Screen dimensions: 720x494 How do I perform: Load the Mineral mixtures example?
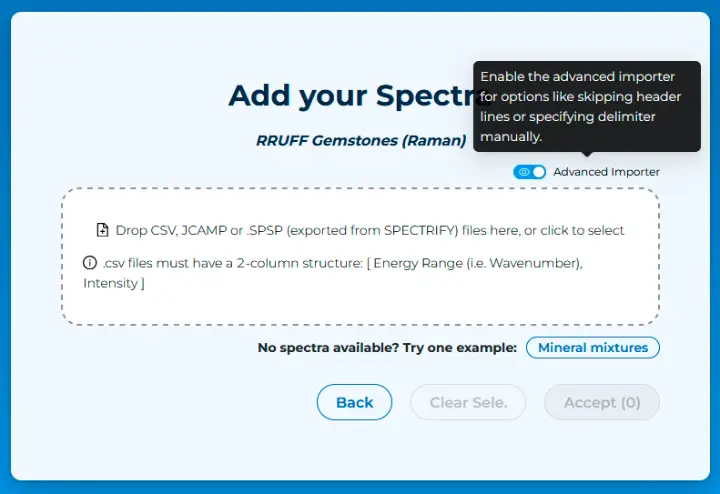click(593, 348)
